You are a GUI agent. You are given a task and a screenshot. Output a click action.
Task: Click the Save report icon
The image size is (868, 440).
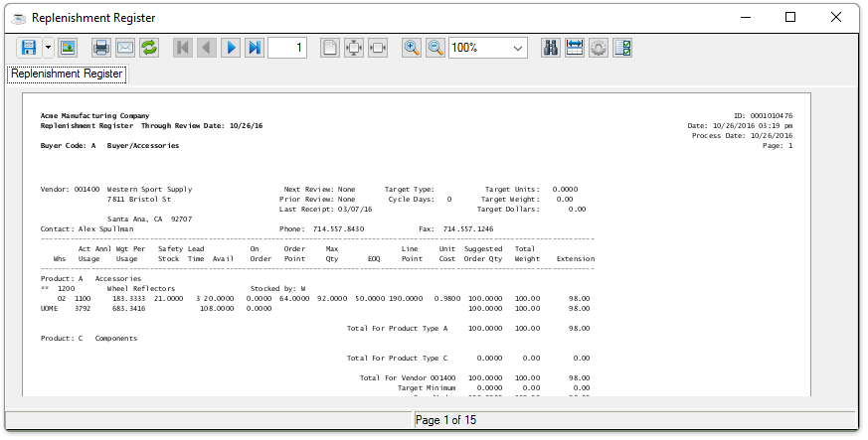click(x=28, y=48)
